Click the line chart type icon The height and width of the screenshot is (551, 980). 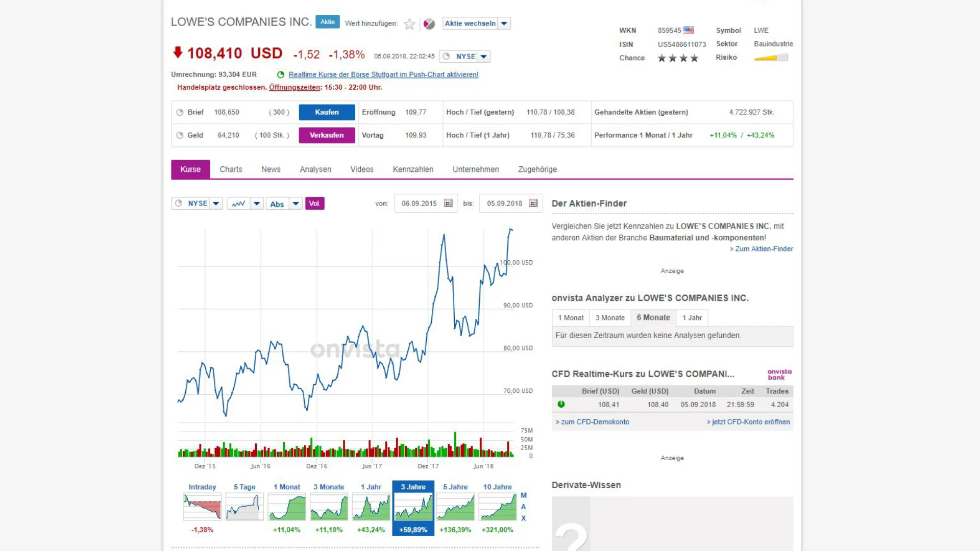tap(238, 204)
